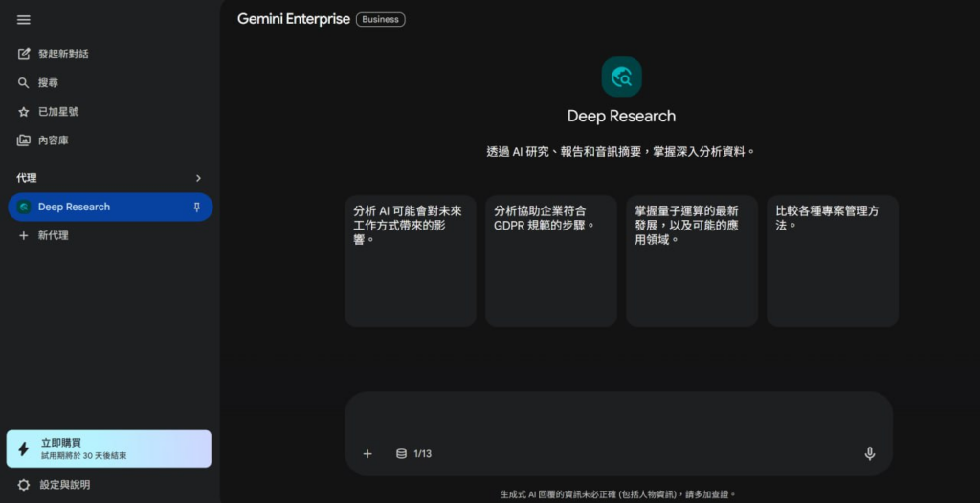This screenshot has width=980, height=503.
Task: Select Deep Research agent in sidebar
Action: (x=110, y=207)
